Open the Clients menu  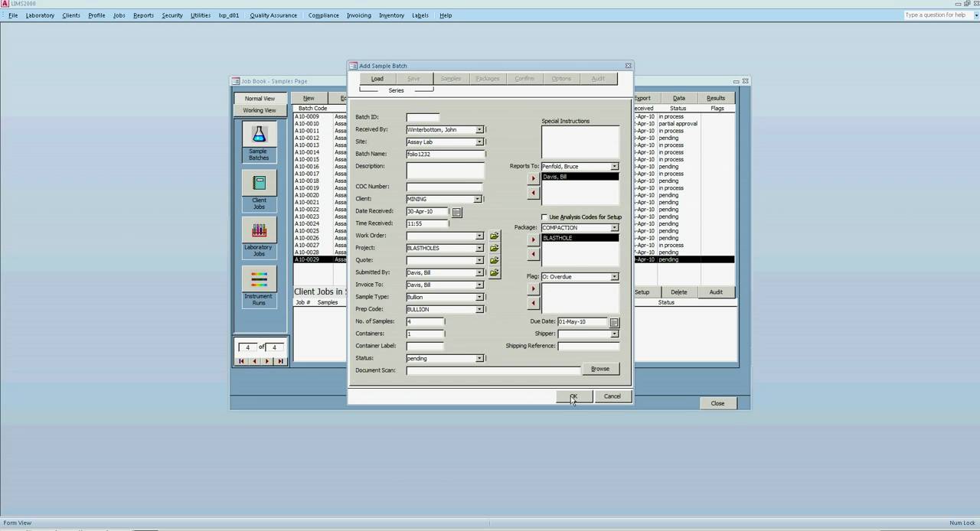(71, 15)
